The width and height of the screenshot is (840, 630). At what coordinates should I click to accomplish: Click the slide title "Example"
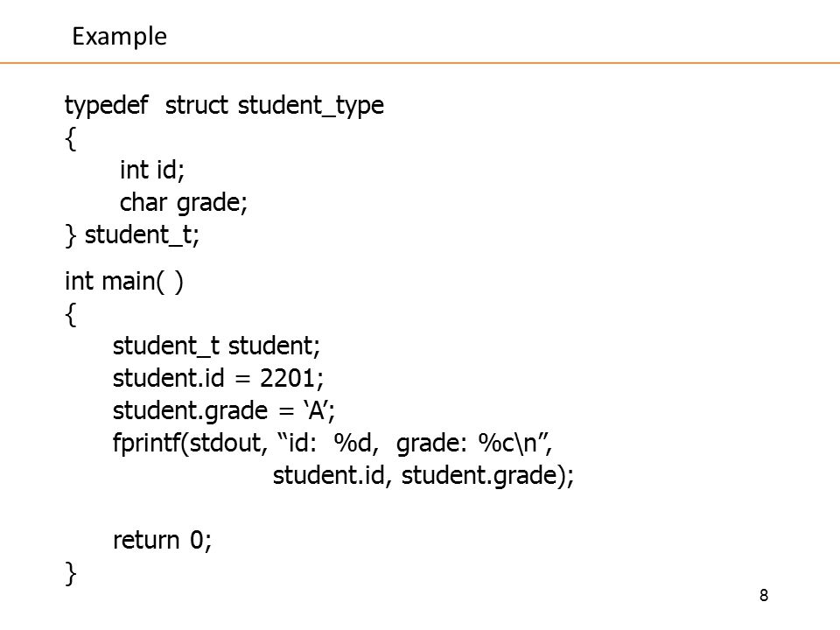point(120,37)
